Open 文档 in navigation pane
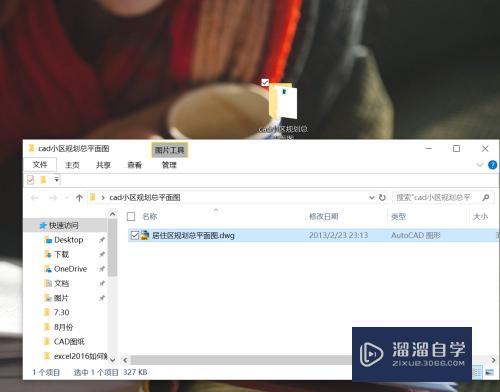This screenshot has height=392, width=500. pyautogui.click(x=62, y=283)
